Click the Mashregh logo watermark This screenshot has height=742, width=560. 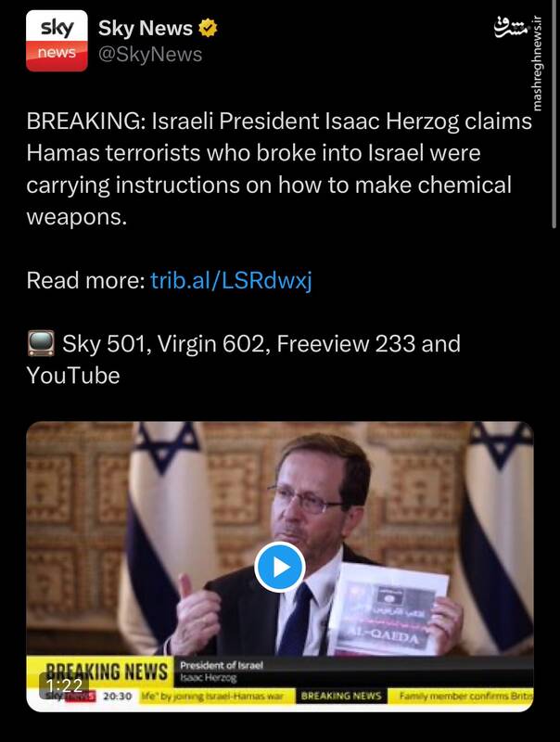pyautogui.click(x=510, y=28)
